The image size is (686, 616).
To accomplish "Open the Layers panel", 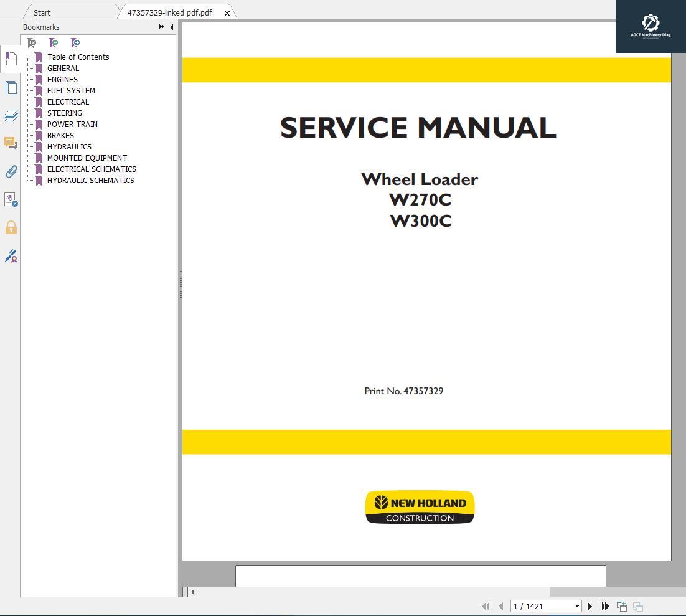I will coord(11,116).
